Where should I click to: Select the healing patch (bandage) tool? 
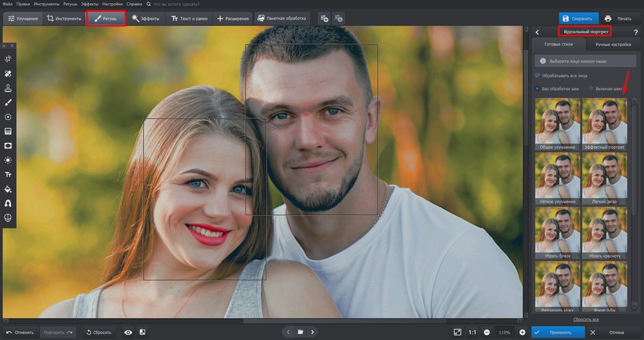8,73
